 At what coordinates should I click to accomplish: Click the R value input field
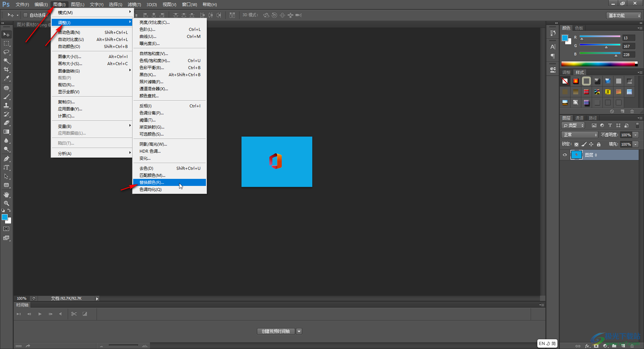click(629, 38)
